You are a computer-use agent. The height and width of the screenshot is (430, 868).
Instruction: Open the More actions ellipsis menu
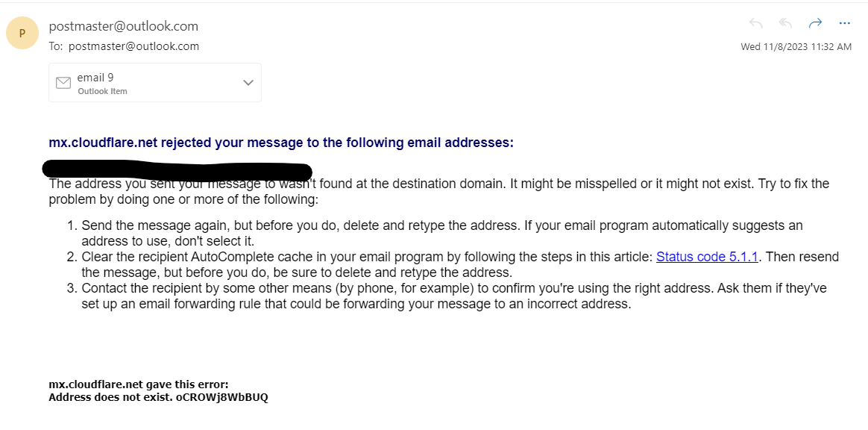click(844, 23)
